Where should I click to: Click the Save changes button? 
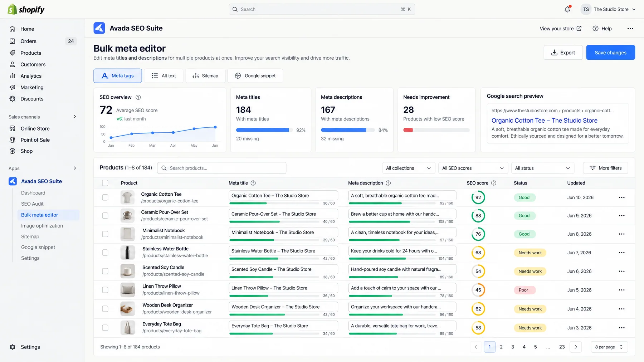pyautogui.click(x=610, y=53)
